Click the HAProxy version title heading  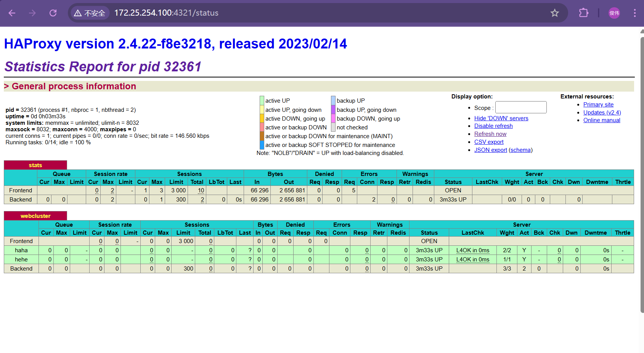[x=175, y=44]
